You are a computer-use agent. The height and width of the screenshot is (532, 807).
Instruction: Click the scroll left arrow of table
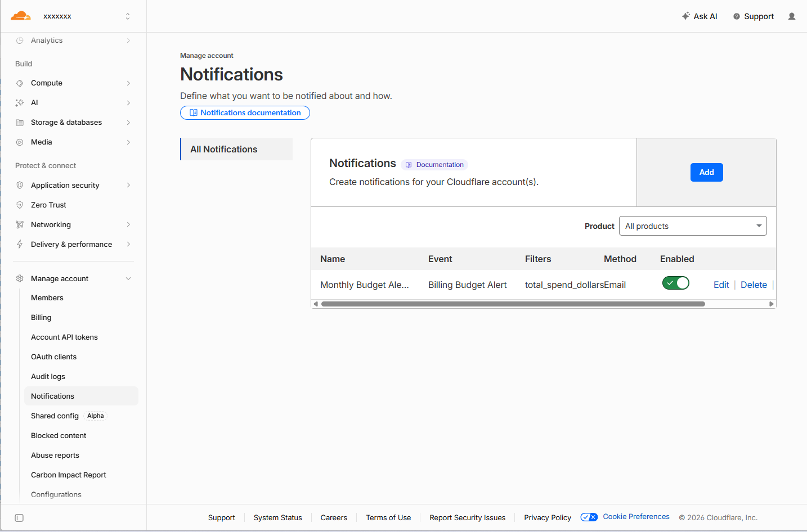316,304
